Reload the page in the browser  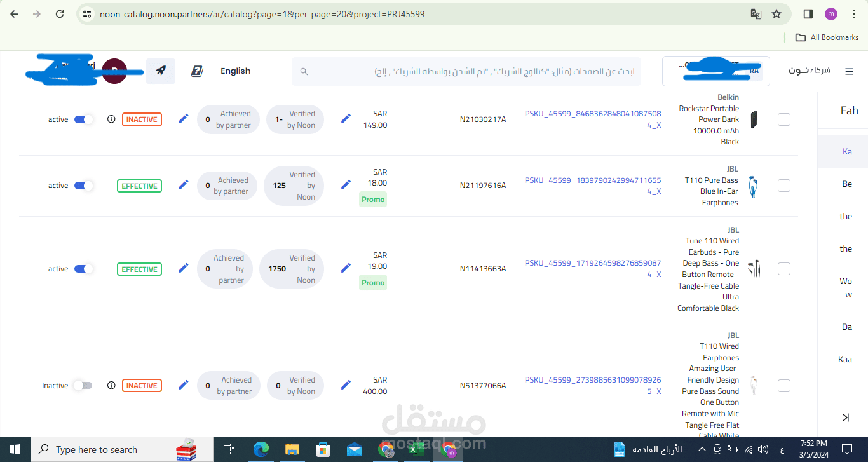pos(60,14)
